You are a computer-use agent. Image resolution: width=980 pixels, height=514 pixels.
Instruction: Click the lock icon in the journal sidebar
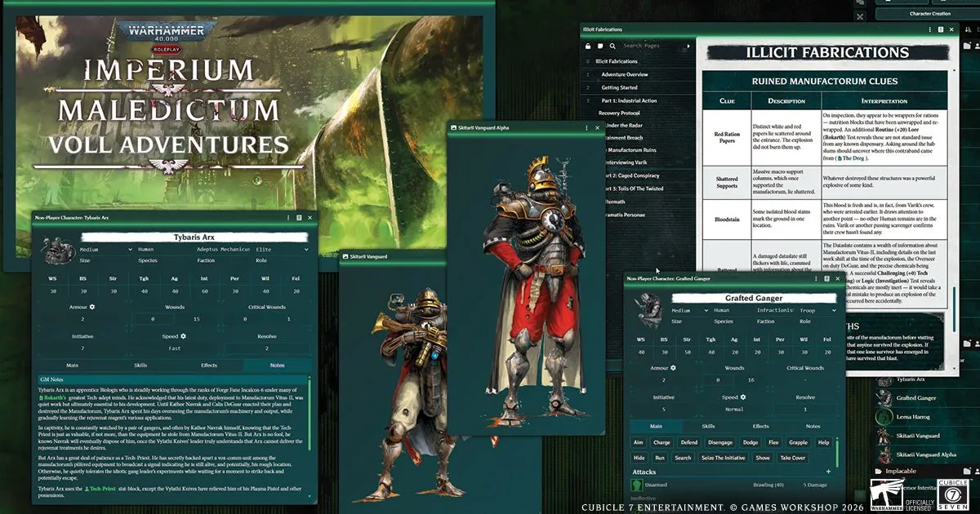pyautogui.click(x=588, y=46)
